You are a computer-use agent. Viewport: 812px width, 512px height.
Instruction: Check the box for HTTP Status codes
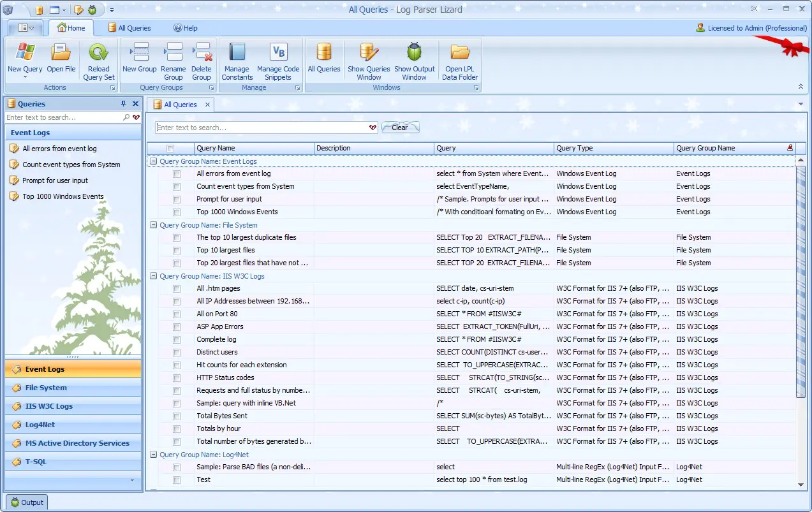click(177, 378)
